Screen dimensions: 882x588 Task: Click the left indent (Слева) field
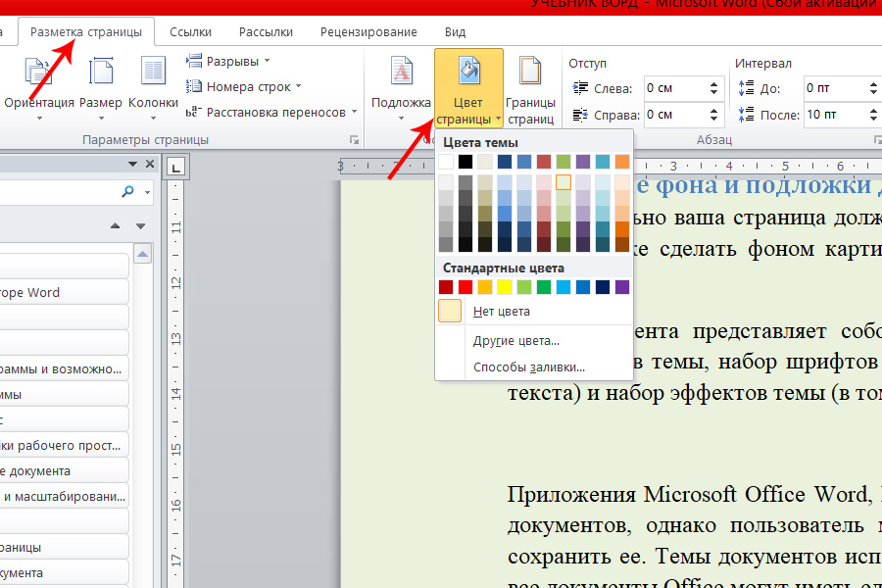(671, 88)
